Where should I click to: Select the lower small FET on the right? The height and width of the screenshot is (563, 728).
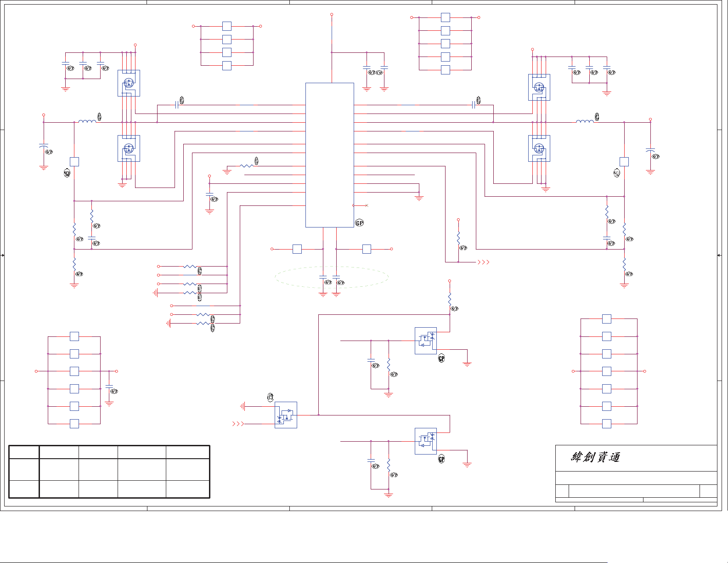coord(426,441)
